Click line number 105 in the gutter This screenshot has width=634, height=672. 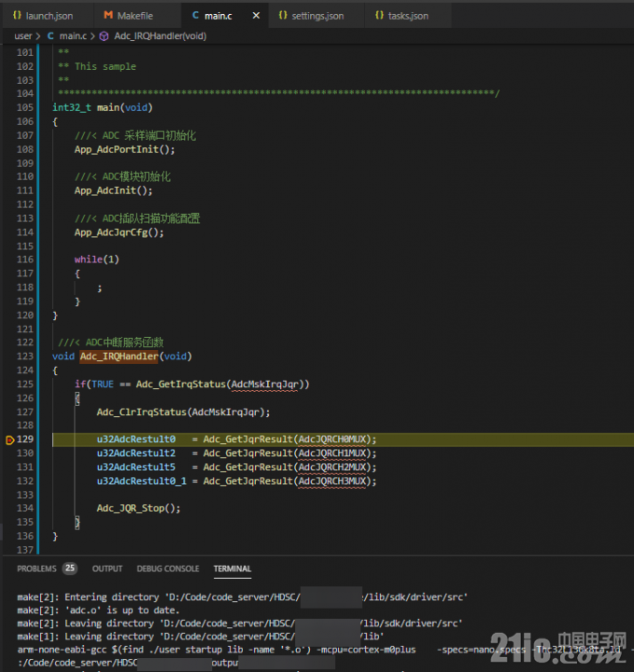[25, 107]
